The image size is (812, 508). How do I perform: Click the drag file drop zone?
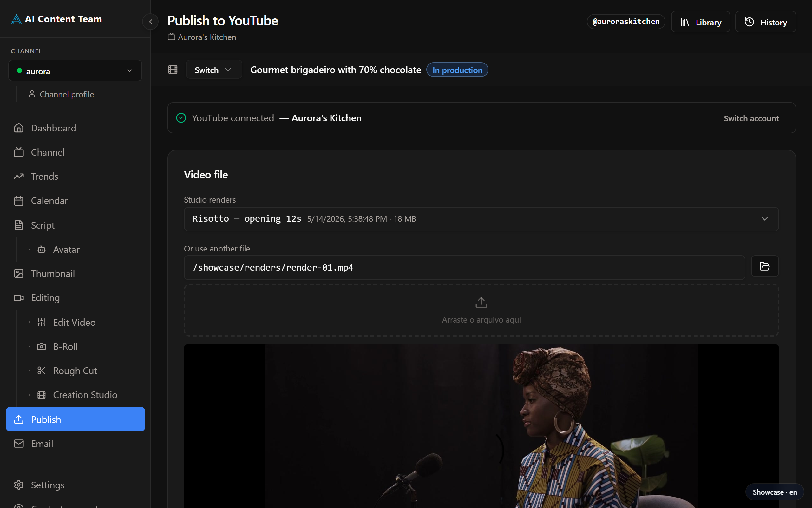point(481,310)
